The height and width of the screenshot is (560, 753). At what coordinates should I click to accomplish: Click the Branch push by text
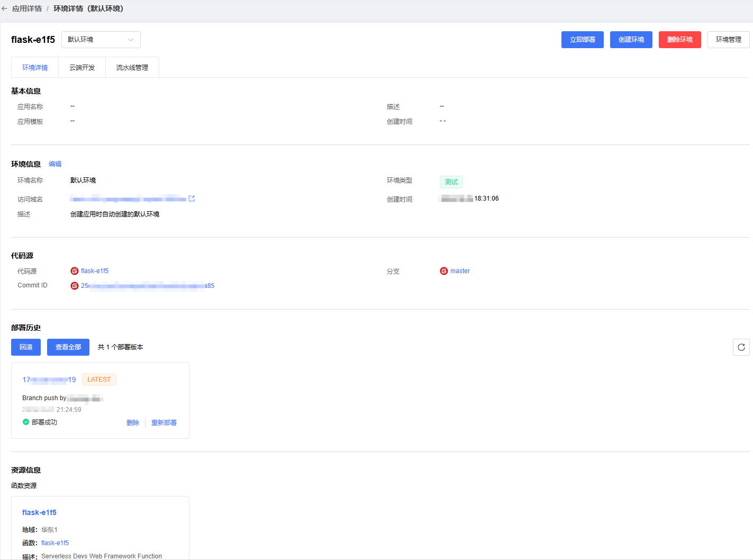click(x=44, y=398)
